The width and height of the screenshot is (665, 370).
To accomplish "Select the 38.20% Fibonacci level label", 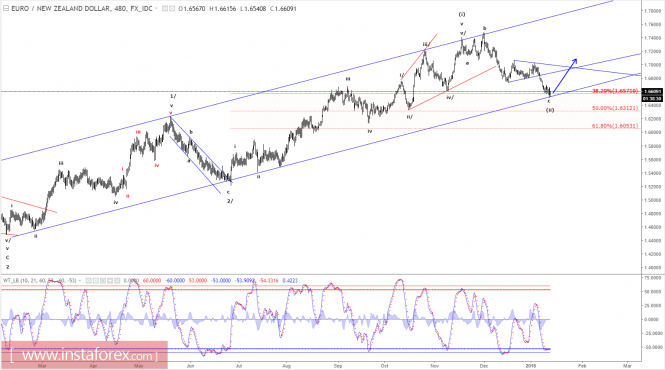I will coord(615,91).
